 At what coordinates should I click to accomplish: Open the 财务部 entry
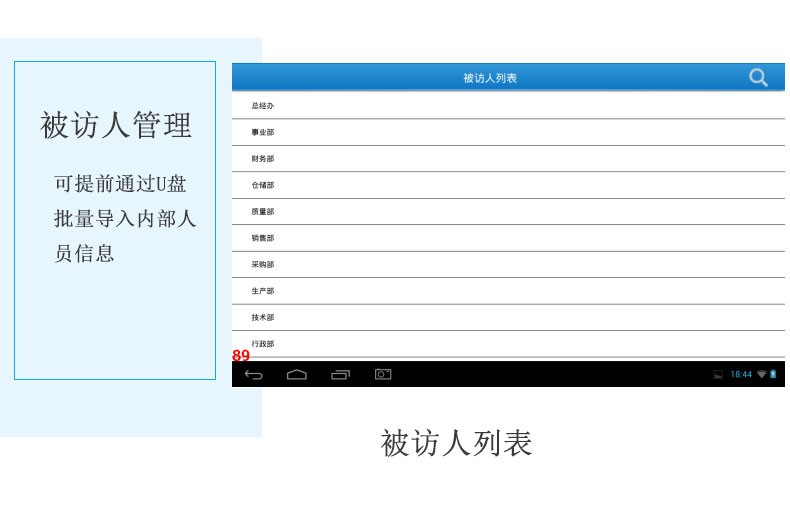point(263,158)
